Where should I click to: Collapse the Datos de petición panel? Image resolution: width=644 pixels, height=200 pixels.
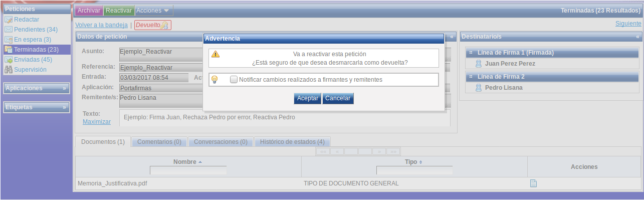tap(452, 37)
